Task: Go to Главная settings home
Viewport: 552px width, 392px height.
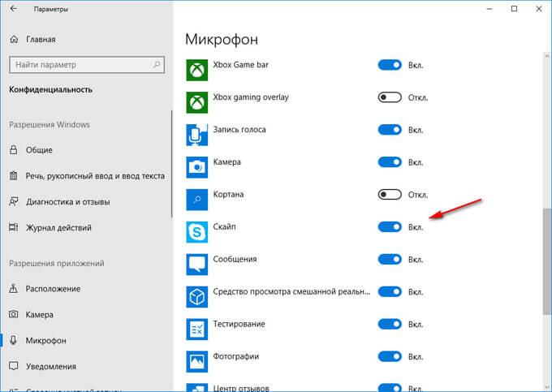Action: [32, 40]
